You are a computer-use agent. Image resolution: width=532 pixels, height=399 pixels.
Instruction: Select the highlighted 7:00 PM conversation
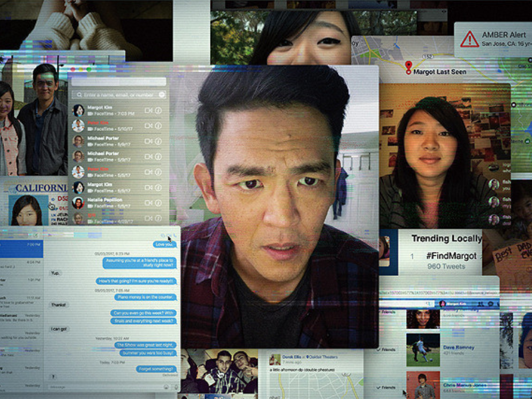point(21,248)
